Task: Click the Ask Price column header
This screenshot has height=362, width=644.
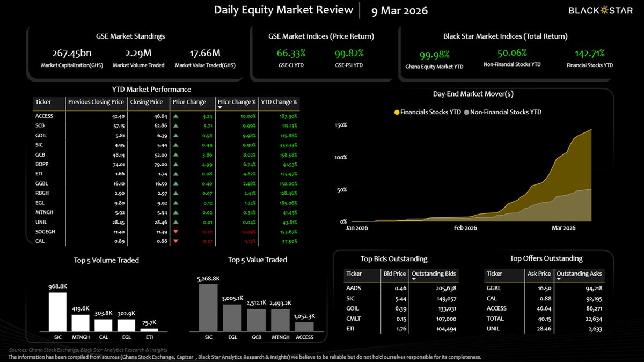Action: [540, 274]
